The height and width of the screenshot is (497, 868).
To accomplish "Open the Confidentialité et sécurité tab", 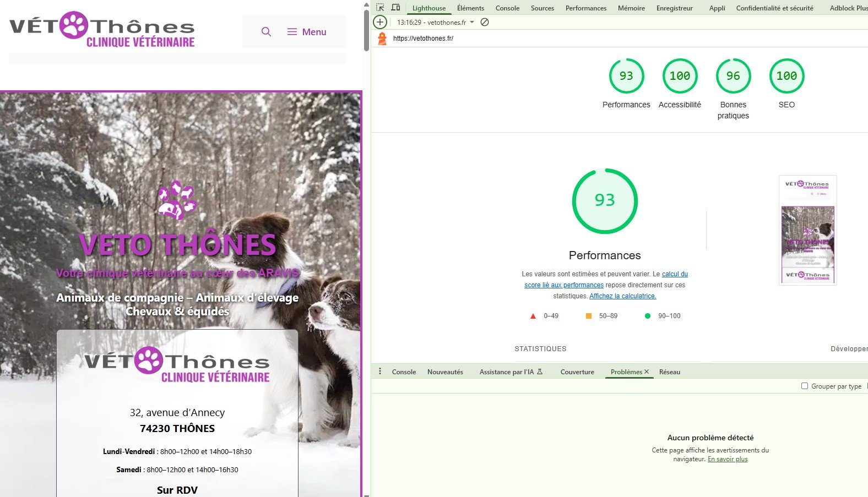I will (x=774, y=8).
